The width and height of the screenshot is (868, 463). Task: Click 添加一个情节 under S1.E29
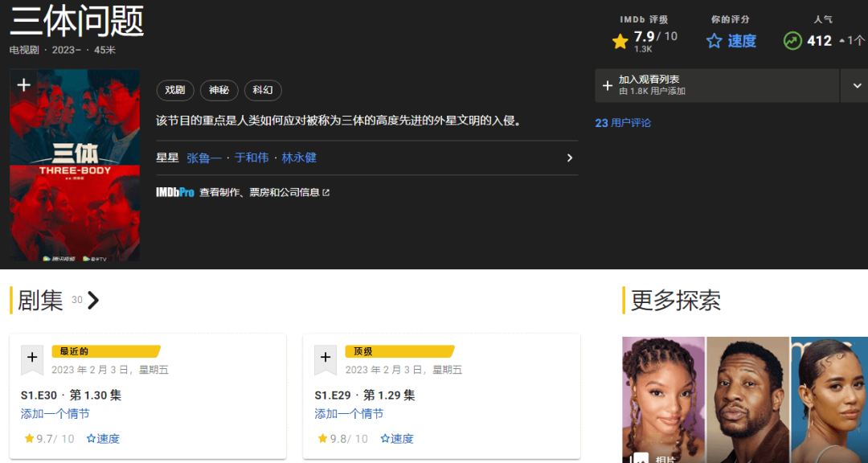tap(349, 414)
